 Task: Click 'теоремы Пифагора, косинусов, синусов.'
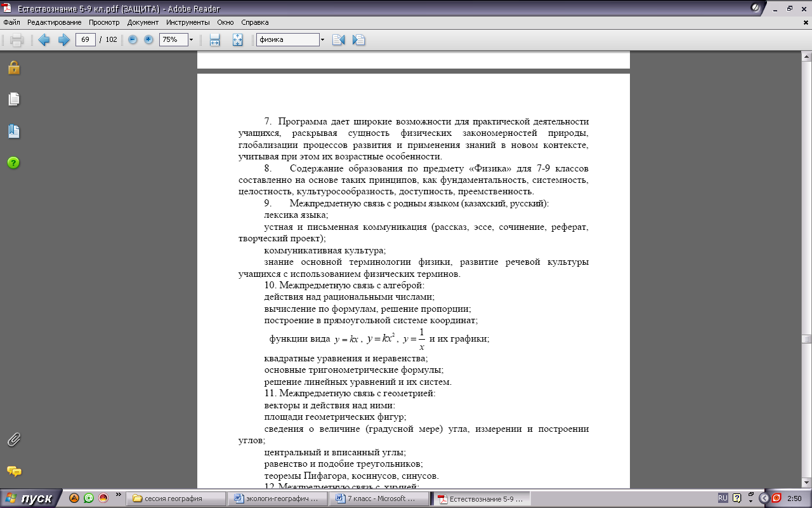(351, 476)
